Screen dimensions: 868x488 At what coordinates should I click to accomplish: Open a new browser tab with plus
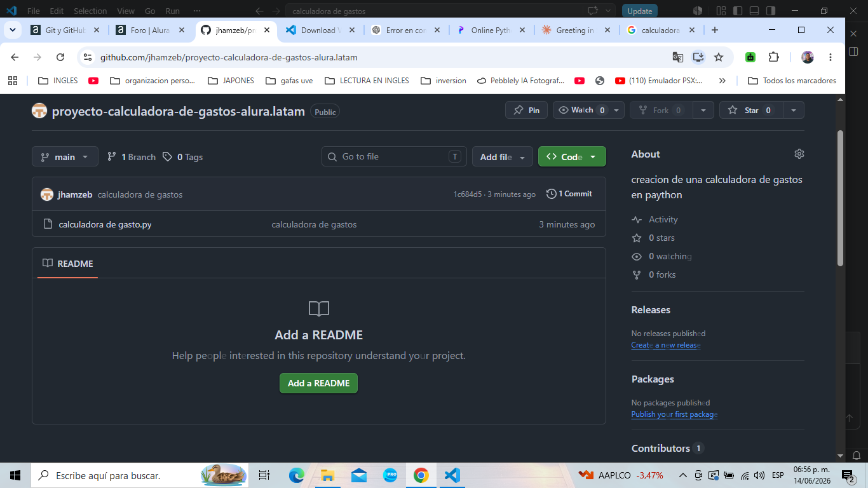715,30
